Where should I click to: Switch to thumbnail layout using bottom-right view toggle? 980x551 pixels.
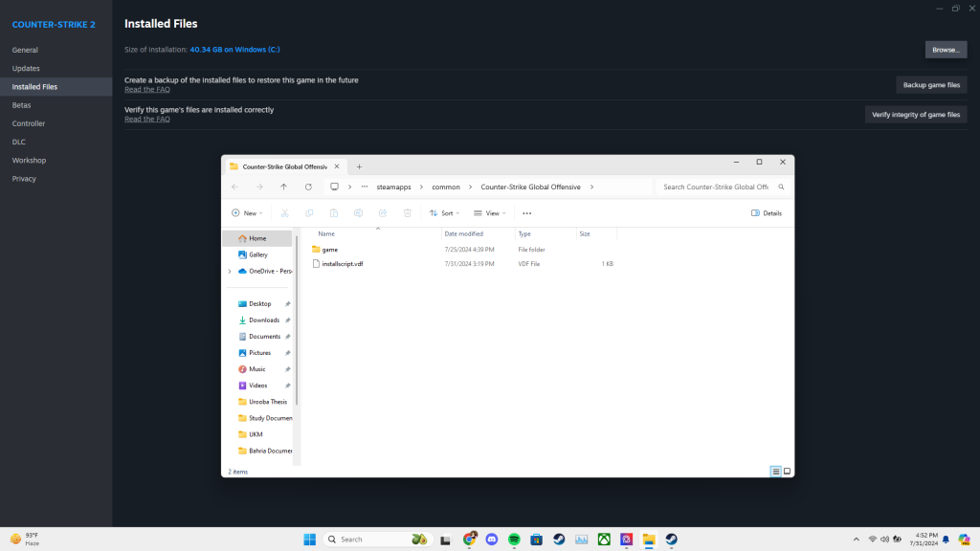(x=787, y=471)
